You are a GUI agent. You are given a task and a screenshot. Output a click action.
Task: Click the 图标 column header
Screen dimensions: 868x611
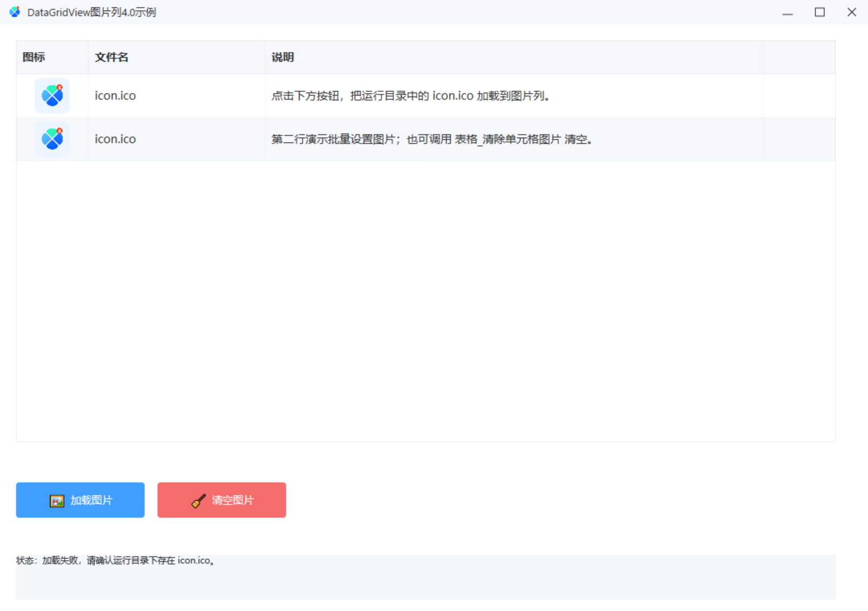(x=52, y=57)
